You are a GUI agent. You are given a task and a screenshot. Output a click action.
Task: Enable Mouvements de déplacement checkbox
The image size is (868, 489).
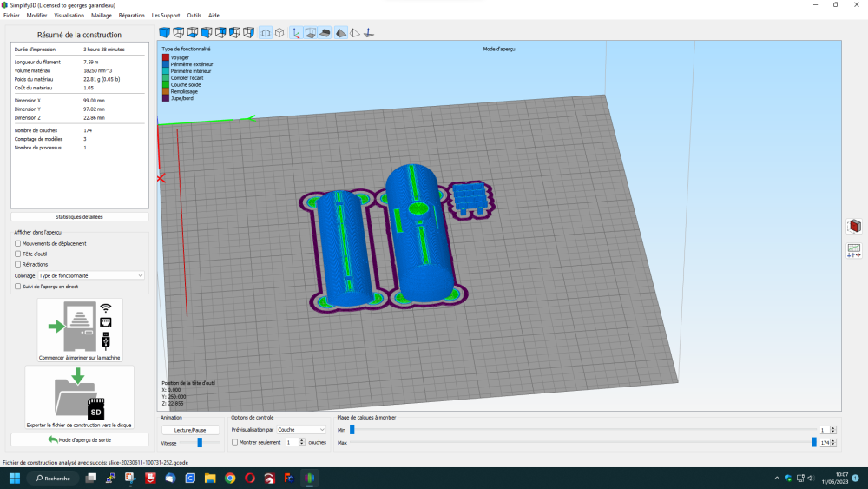point(18,243)
